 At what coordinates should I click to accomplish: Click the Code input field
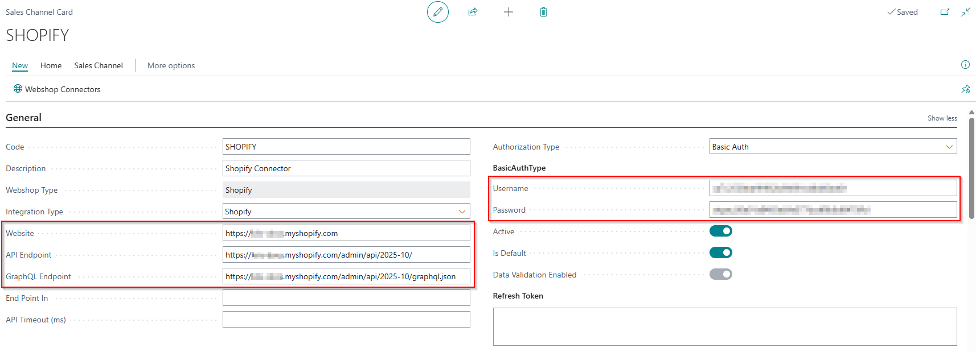[x=346, y=147]
